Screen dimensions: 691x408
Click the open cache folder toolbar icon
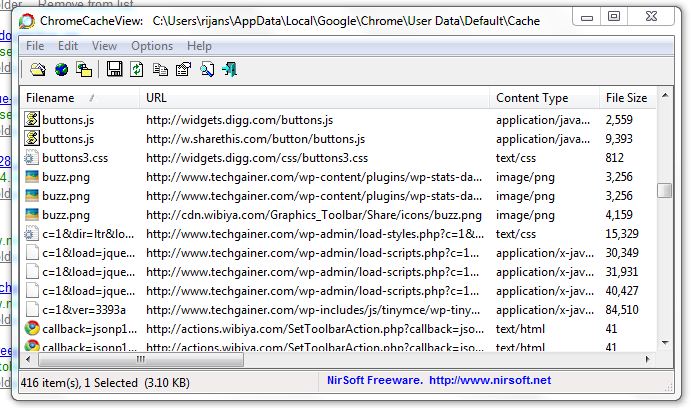coord(37,69)
